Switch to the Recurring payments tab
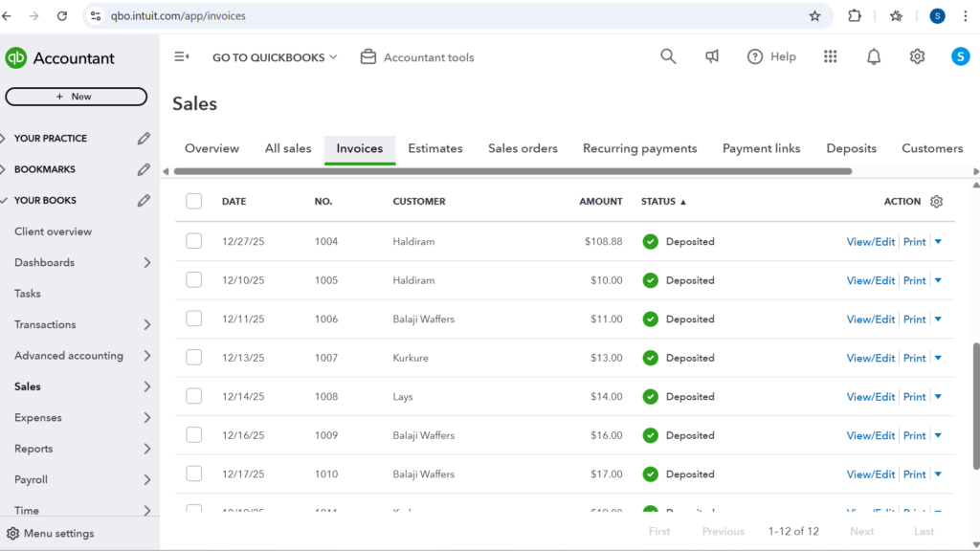980x551 pixels. tap(639, 148)
